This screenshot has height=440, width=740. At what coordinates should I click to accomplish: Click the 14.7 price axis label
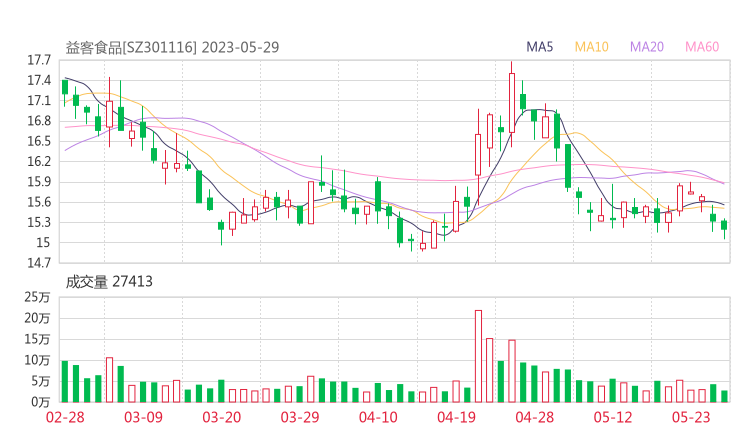pyautogui.click(x=39, y=263)
